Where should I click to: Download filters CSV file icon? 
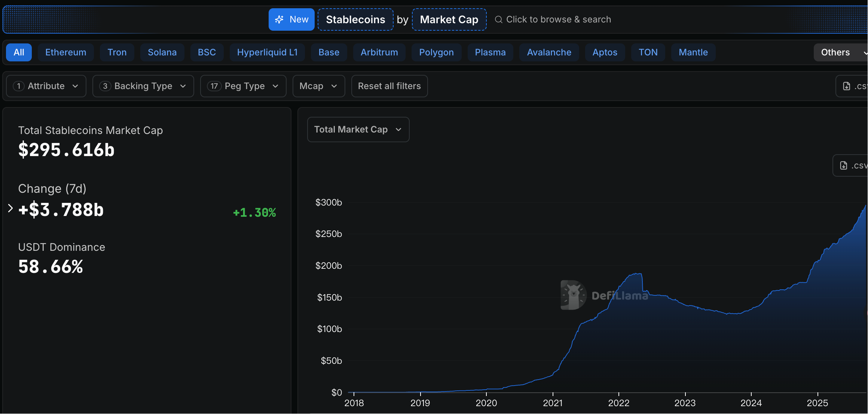tap(847, 86)
